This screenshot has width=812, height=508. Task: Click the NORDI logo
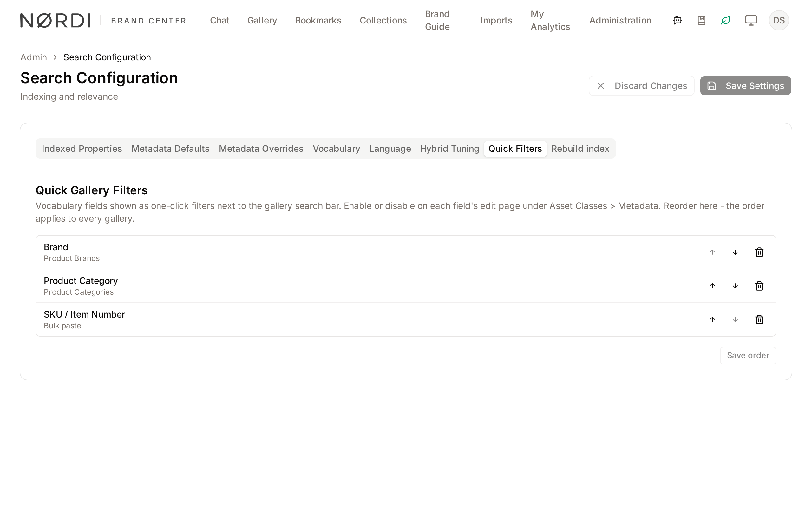pyautogui.click(x=56, y=21)
